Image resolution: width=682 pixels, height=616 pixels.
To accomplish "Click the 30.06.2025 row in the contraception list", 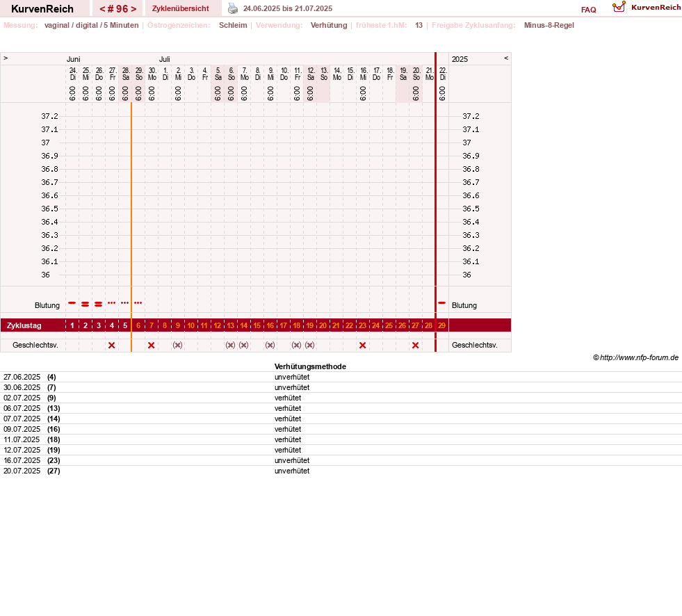I will [341, 388].
